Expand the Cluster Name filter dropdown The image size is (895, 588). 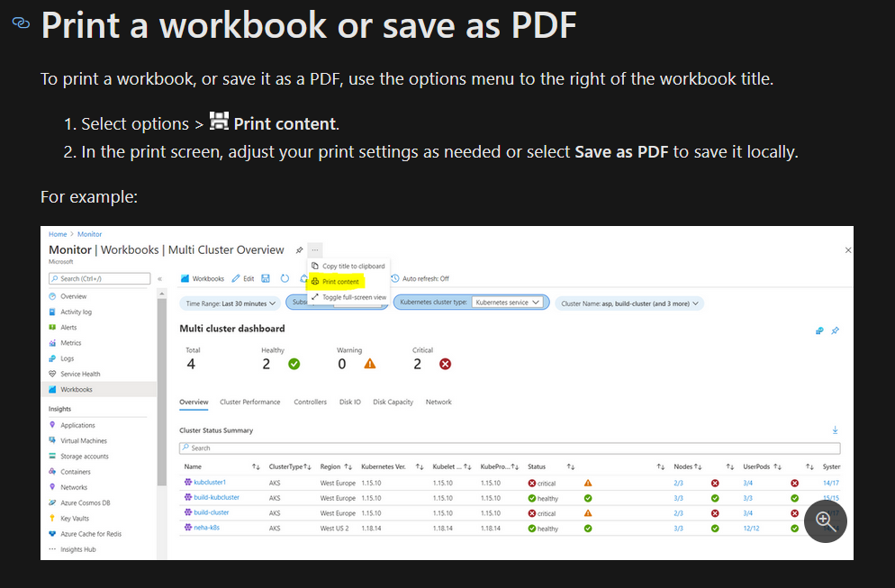coord(629,303)
